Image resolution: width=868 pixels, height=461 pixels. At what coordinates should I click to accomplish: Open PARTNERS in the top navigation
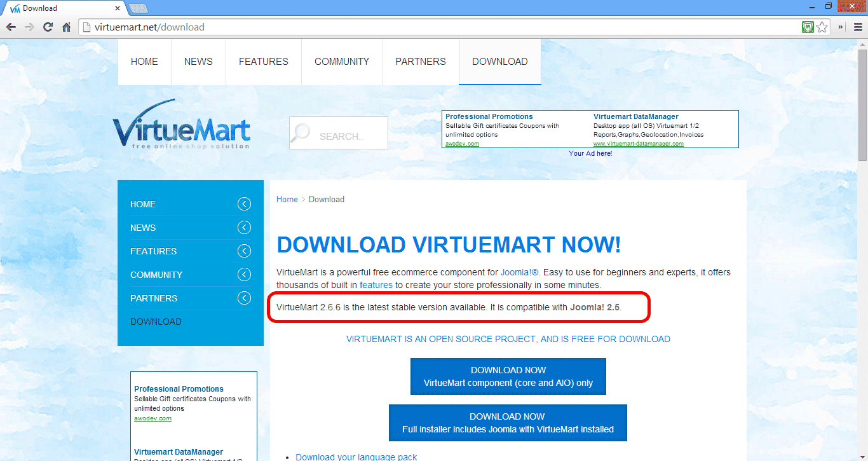421,62
